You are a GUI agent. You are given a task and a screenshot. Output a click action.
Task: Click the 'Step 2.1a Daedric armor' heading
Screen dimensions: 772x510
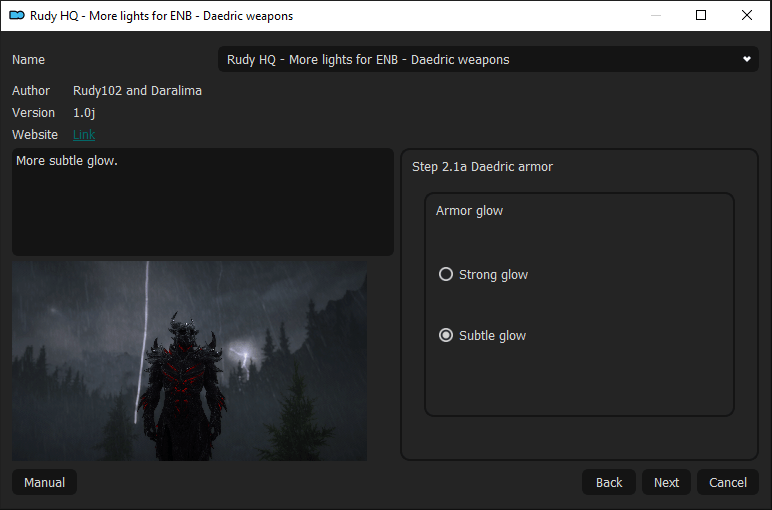click(x=482, y=167)
